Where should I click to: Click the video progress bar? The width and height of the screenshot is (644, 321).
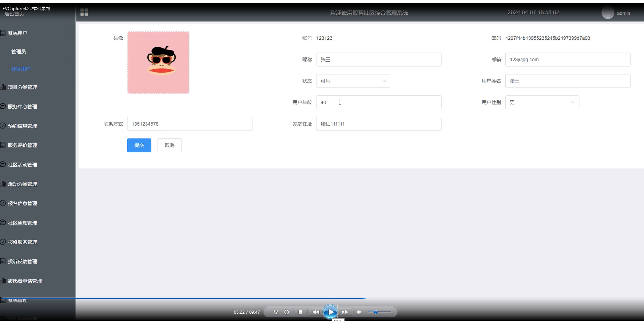(322, 298)
